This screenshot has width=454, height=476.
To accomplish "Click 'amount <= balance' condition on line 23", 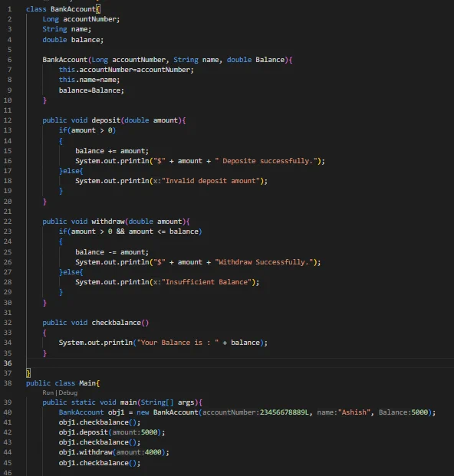I will click(163, 231).
